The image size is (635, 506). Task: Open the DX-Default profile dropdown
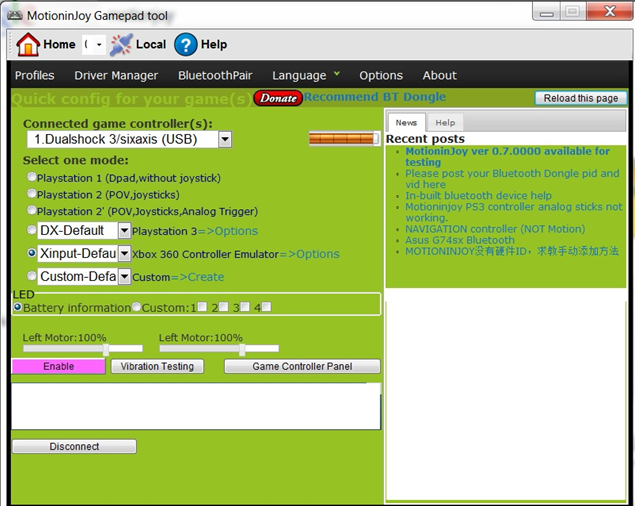coord(124,231)
